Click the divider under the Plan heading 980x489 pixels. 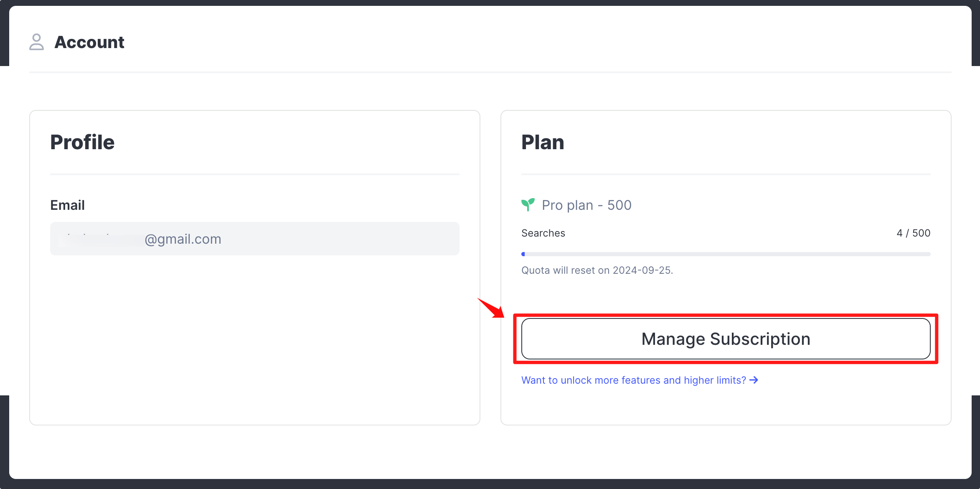(x=726, y=175)
